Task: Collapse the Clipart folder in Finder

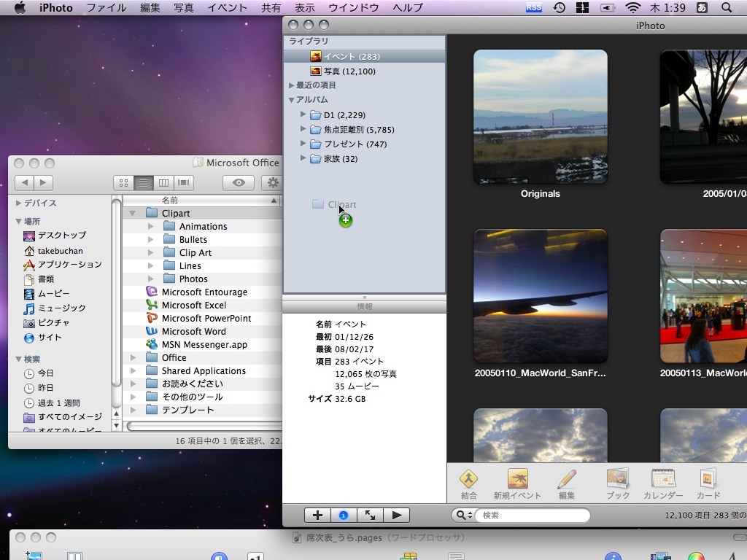Action: [133, 214]
